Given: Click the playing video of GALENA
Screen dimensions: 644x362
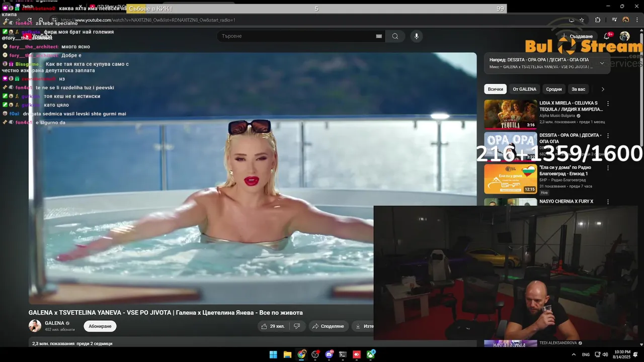Looking at the screenshot, I should pyautogui.click(x=253, y=178).
